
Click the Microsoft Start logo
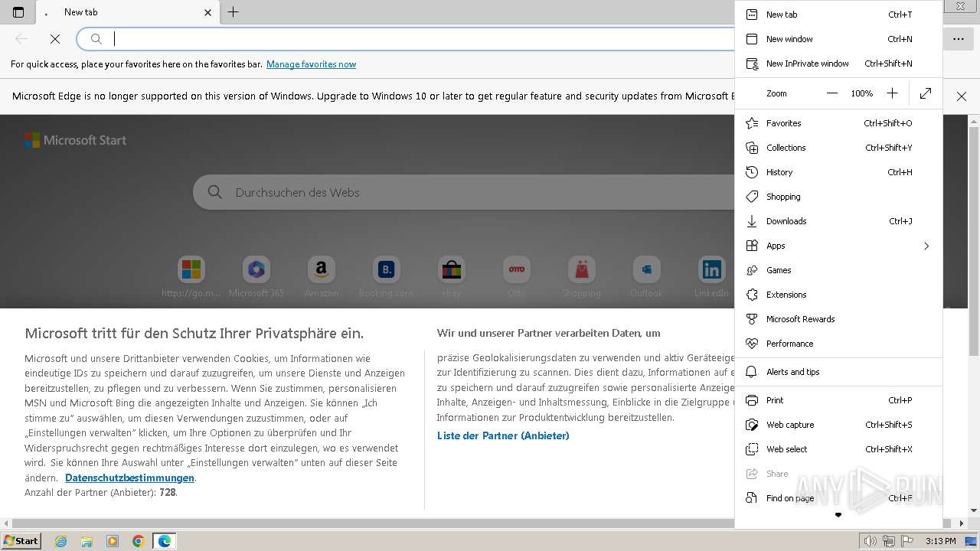tap(75, 140)
